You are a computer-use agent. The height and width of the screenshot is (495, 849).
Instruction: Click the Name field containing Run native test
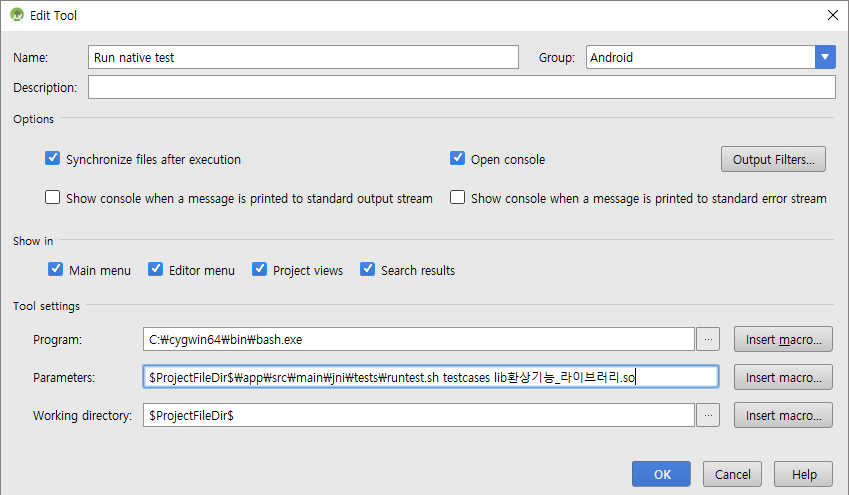[x=303, y=57]
